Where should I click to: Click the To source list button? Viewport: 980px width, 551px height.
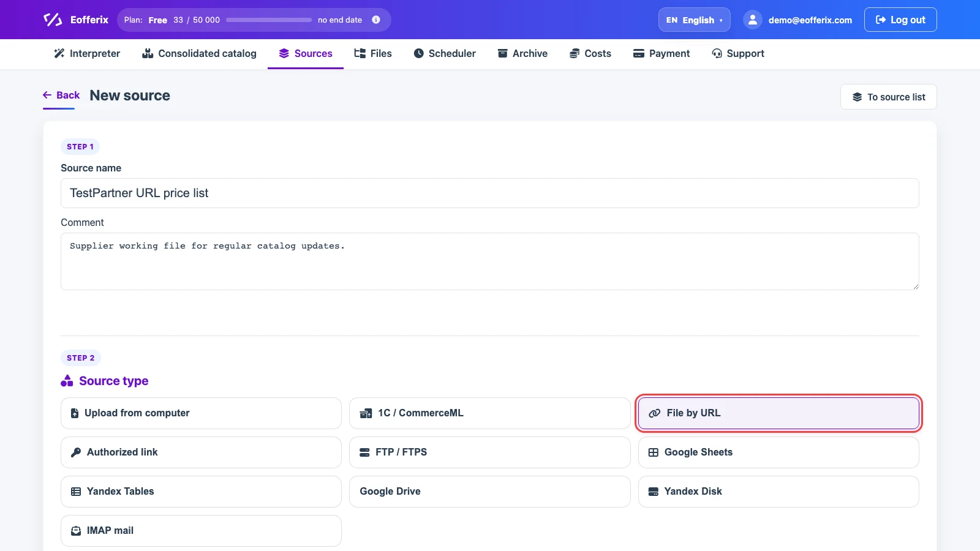pos(889,97)
